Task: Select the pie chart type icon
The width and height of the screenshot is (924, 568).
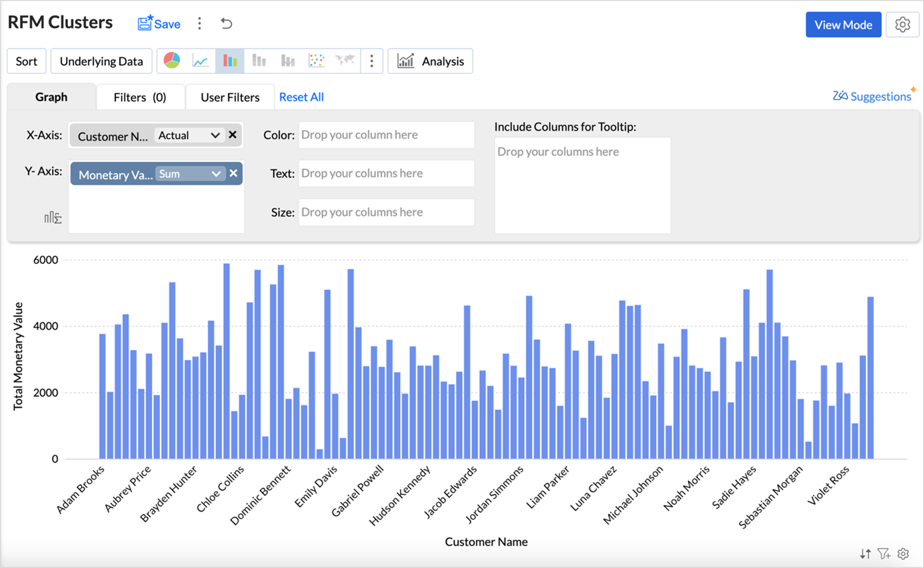Action: pyautogui.click(x=172, y=61)
